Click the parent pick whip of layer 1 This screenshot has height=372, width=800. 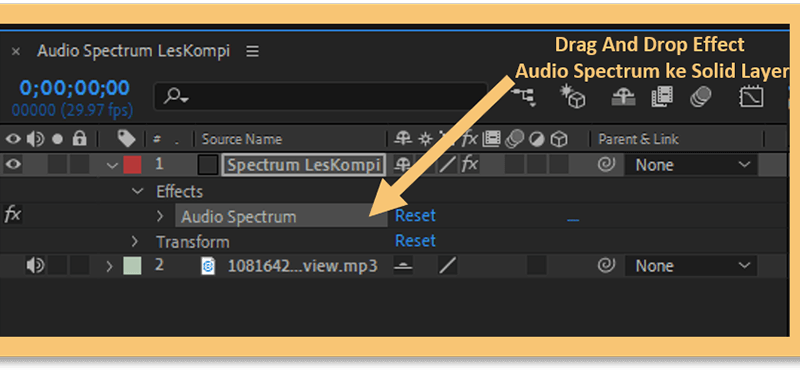(x=606, y=164)
